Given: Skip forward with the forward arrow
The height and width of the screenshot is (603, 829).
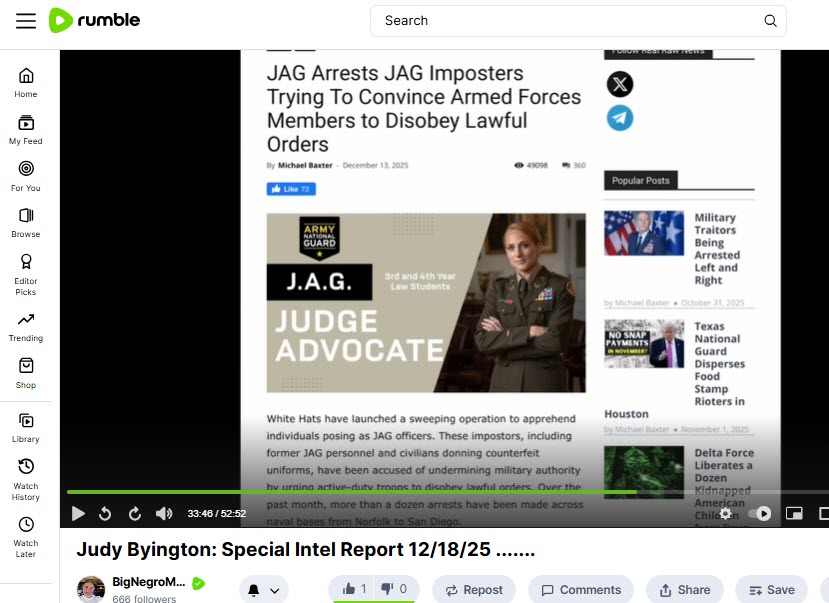Looking at the screenshot, I should [x=135, y=513].
